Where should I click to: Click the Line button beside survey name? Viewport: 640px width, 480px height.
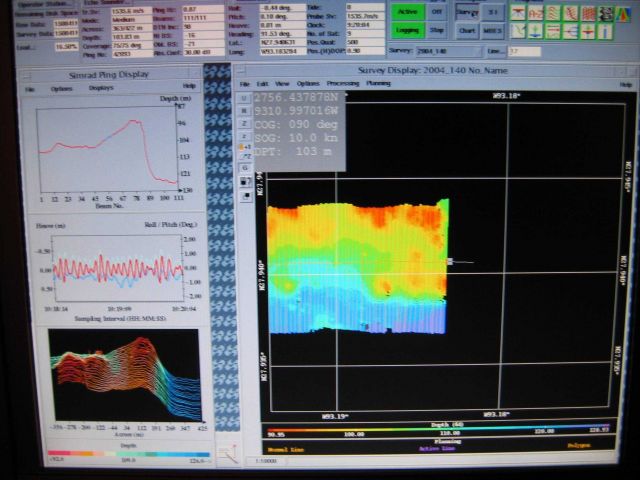pyautogui.click(x=495, y=51)
